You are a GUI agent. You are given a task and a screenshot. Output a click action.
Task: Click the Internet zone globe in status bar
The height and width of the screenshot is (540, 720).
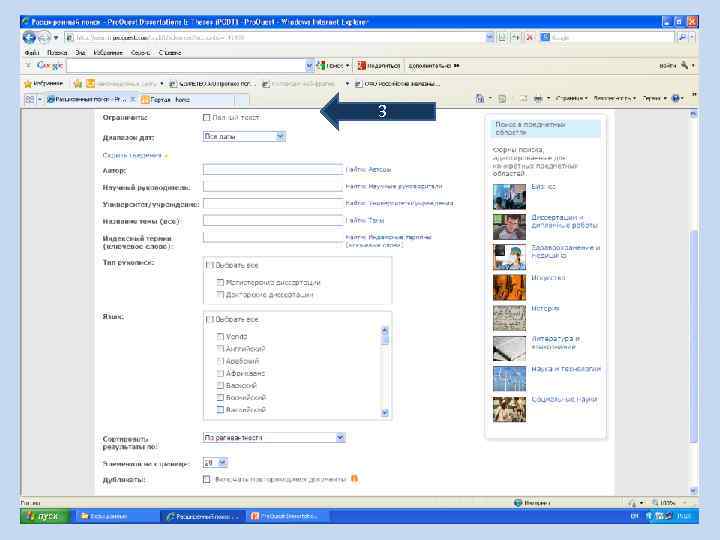point(518,503)
